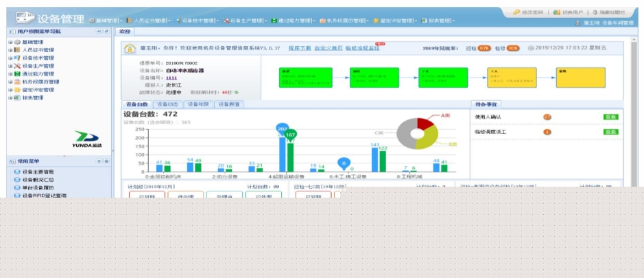Click the 程序下载 link
Screen dimensions: 644x278
pos(298,49)
